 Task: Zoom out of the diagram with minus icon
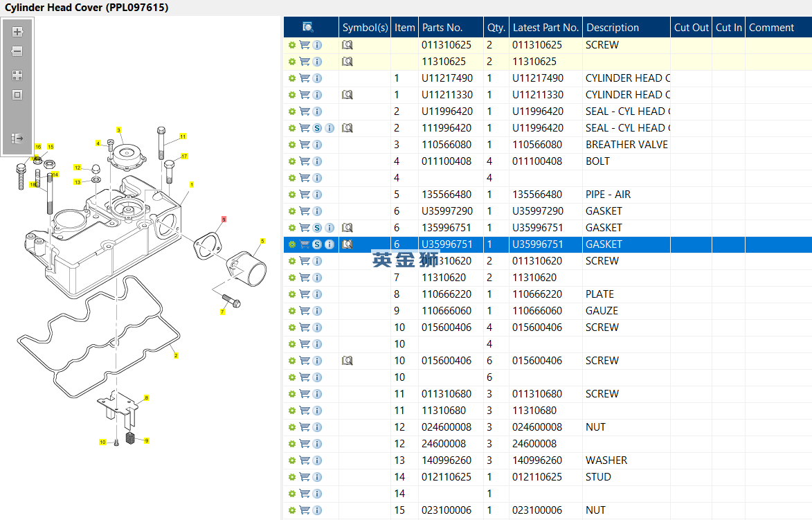point(17,51)
